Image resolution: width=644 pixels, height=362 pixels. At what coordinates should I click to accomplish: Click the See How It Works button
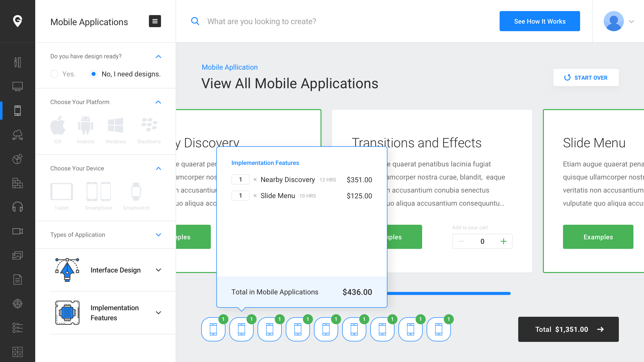coord(540,21)
